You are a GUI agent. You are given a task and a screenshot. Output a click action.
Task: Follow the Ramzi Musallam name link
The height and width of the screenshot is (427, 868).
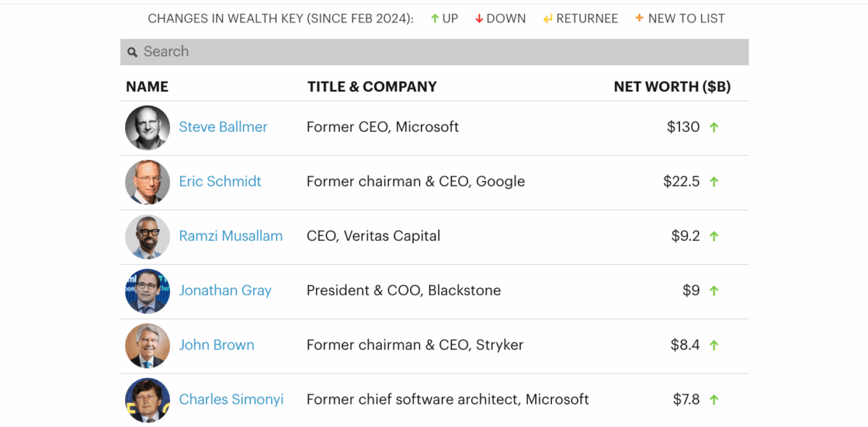[231, 236]
